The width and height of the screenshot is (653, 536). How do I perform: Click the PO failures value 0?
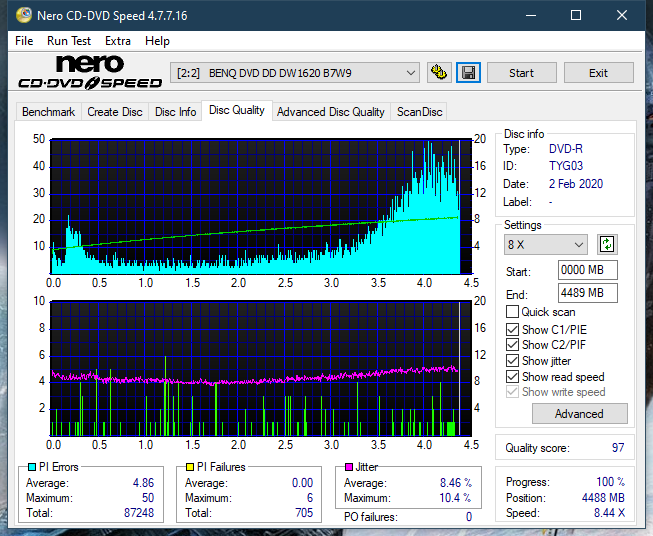(469, 517)
